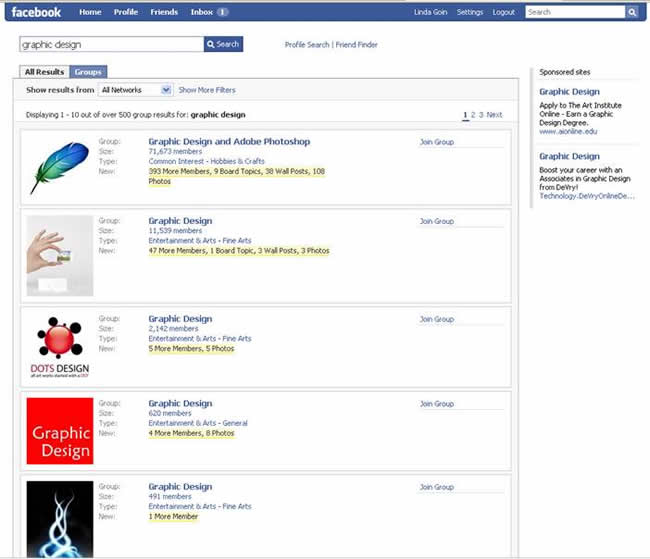Click 5 More Members, 5 Photos text
The width and height of the screenshot is (650, 559).
pos(191,348)
